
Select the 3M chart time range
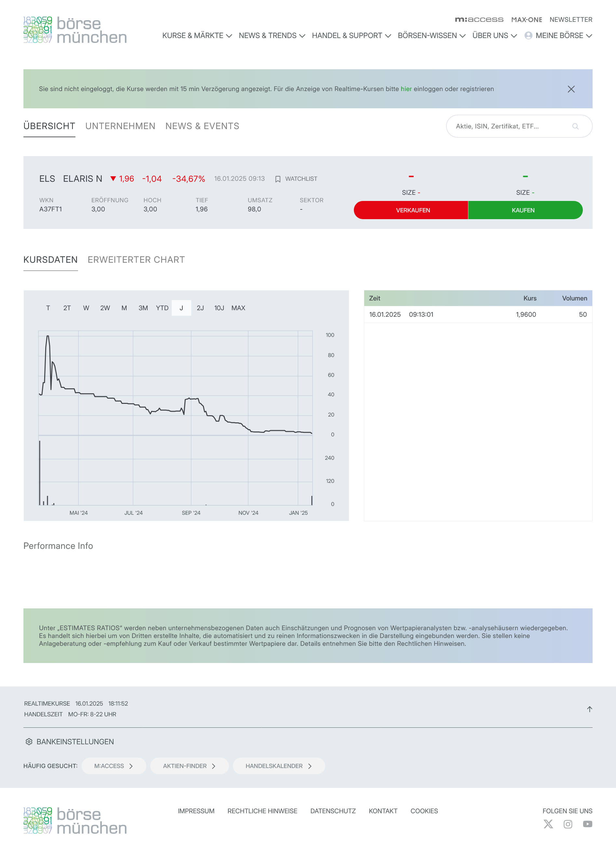click(143, 308)
